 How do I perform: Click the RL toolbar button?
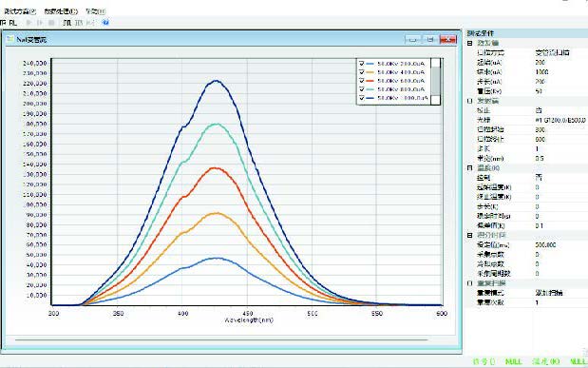tap(13, 23)
